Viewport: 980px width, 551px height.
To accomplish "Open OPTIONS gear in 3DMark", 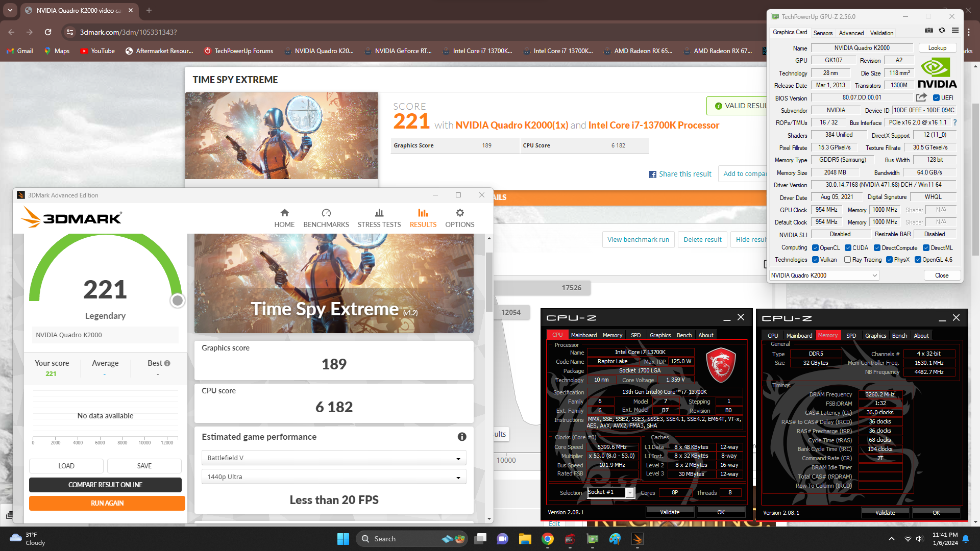I will 460,218.
